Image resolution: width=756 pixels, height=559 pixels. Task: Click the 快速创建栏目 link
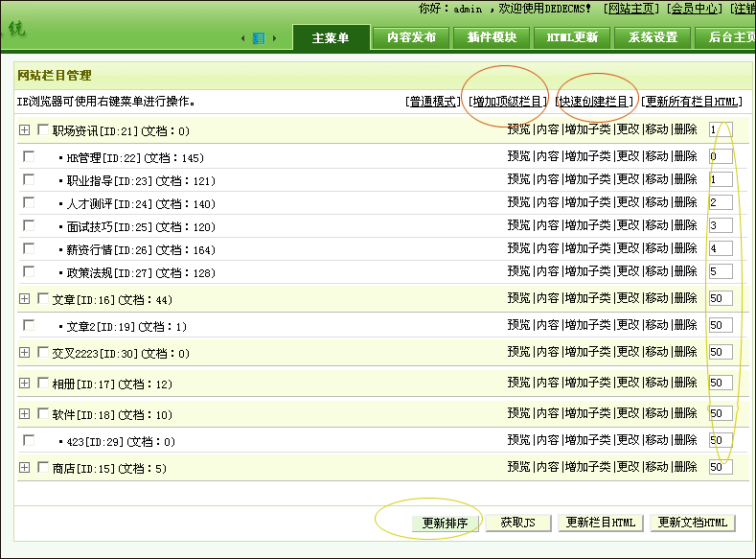click(597, 102)
